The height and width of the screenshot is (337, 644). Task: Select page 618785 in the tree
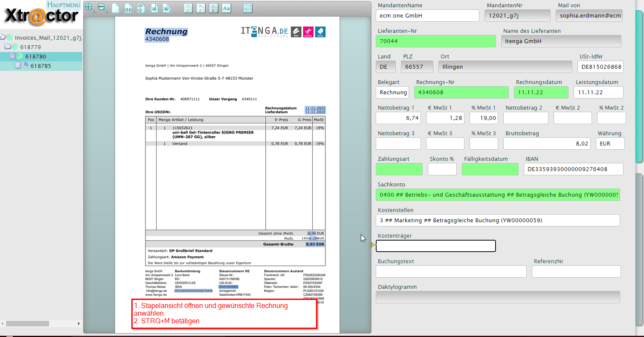click(41, 66)
